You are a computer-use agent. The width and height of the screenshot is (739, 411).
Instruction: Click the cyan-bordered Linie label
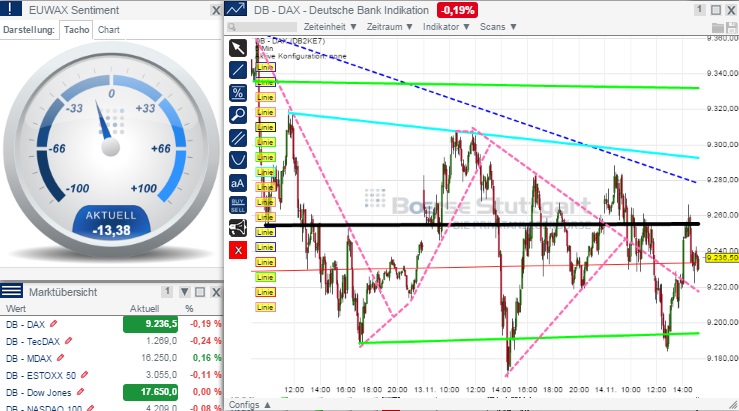(x=265, y=172)
